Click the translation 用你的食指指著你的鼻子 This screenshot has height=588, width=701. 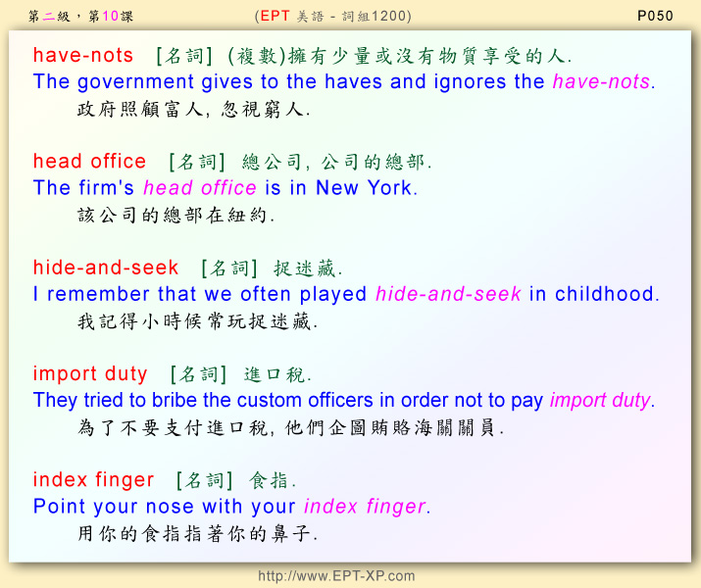pyautogui.click(x=197, y=534)
